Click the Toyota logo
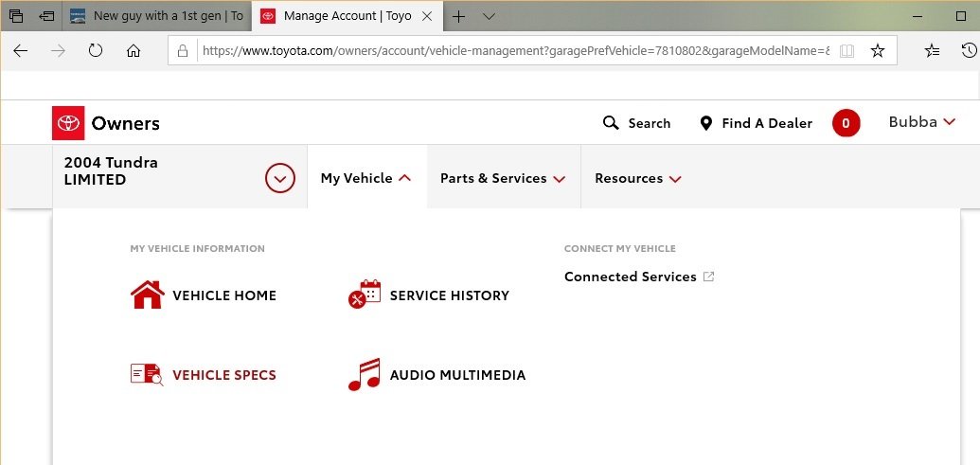This screenshot has width=980, height=465. click(x=68, y=123)
